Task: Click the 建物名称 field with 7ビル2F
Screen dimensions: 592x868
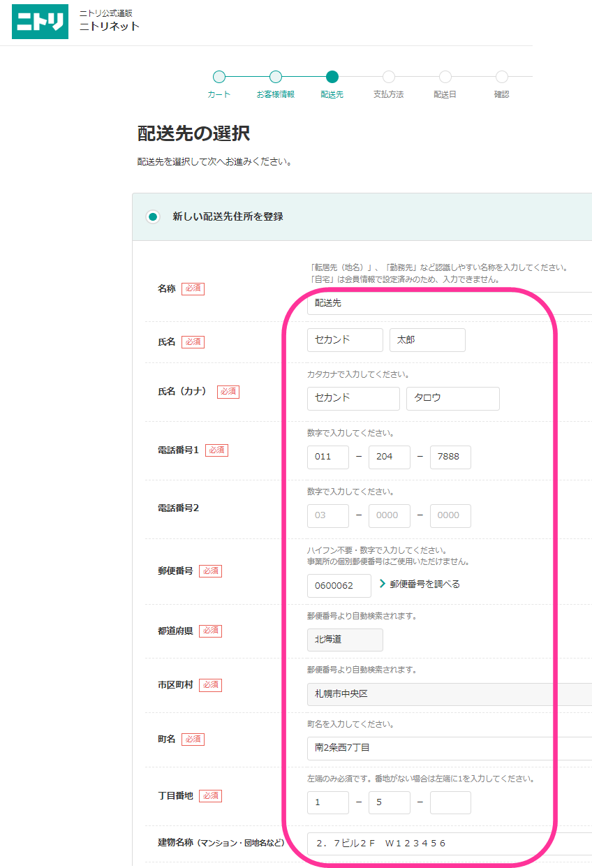Action: [x=450, y=844]
